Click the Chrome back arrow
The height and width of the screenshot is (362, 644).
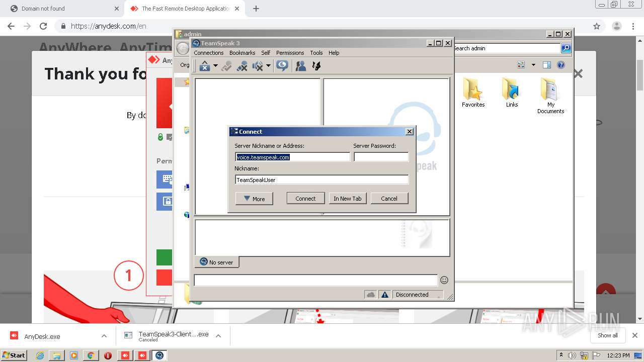coord(11,26)
